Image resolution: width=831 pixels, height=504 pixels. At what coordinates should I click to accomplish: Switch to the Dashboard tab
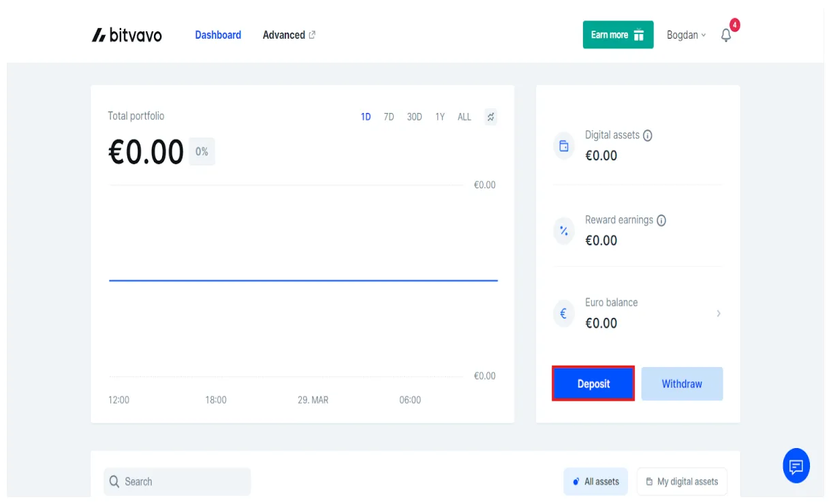218,35
